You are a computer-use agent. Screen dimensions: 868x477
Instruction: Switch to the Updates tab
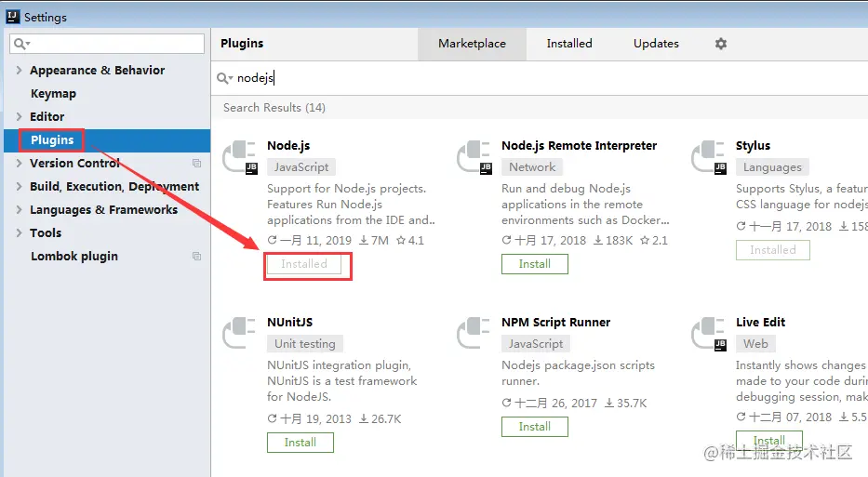click(656, 44)
